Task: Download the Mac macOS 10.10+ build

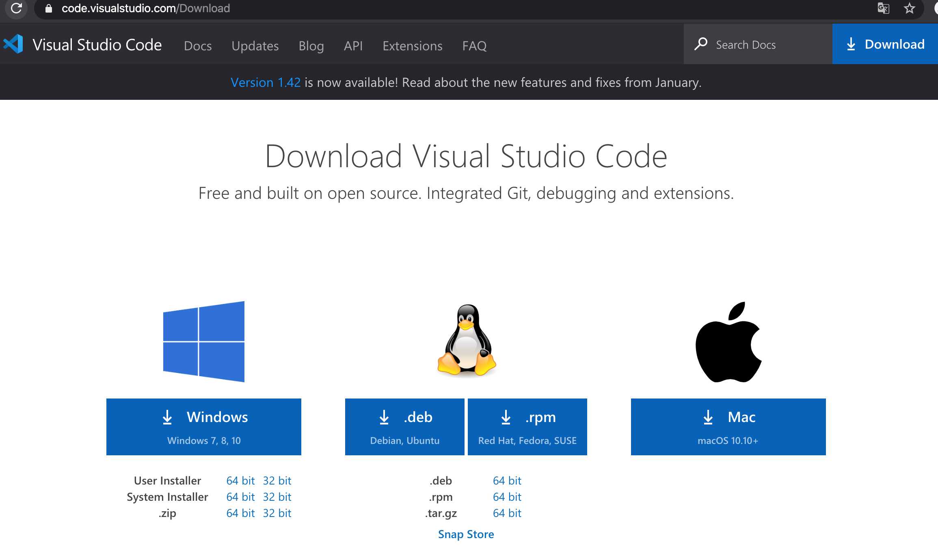Action: (x=728, y=427)
